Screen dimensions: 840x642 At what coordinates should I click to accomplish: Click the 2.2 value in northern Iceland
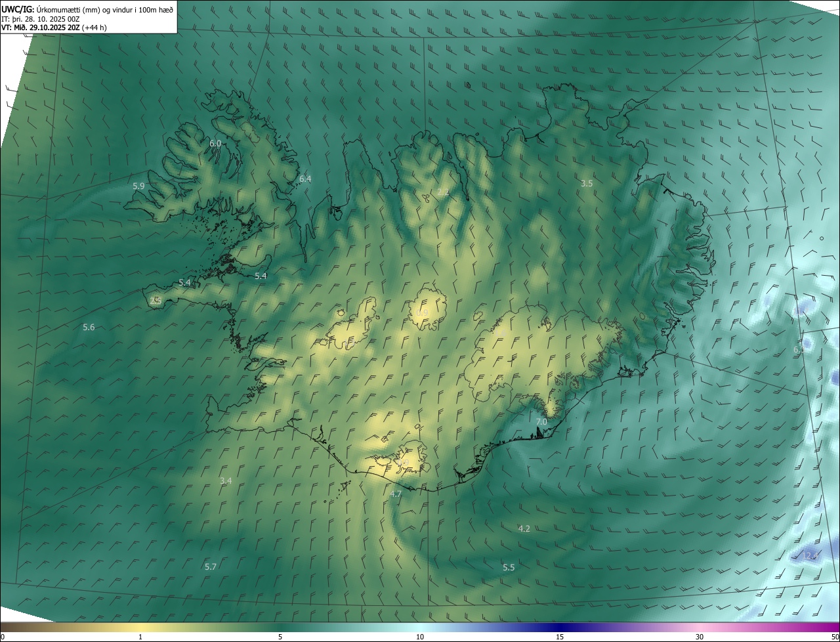click(x=443, y=192)
